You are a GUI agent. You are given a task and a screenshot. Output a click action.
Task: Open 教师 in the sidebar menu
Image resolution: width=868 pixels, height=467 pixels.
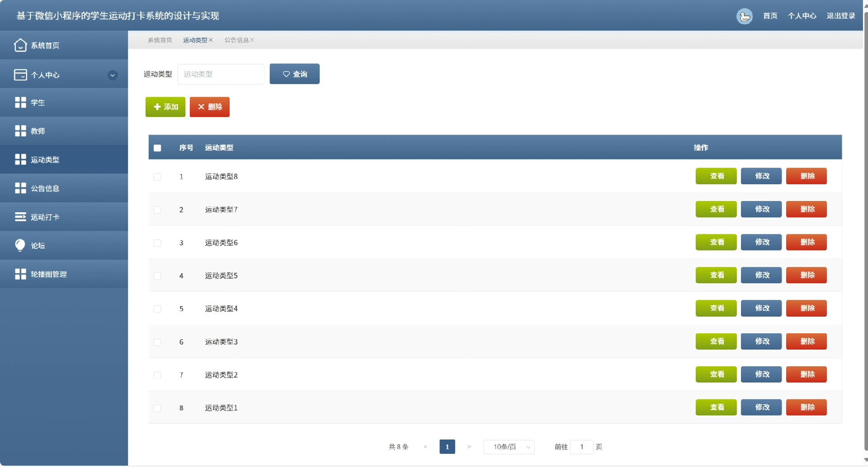(x=64, y=131)
